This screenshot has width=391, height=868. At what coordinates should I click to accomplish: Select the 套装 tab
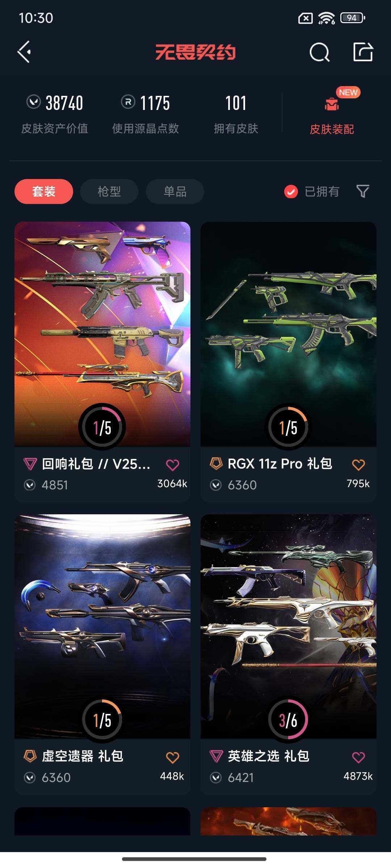[44, 191]
